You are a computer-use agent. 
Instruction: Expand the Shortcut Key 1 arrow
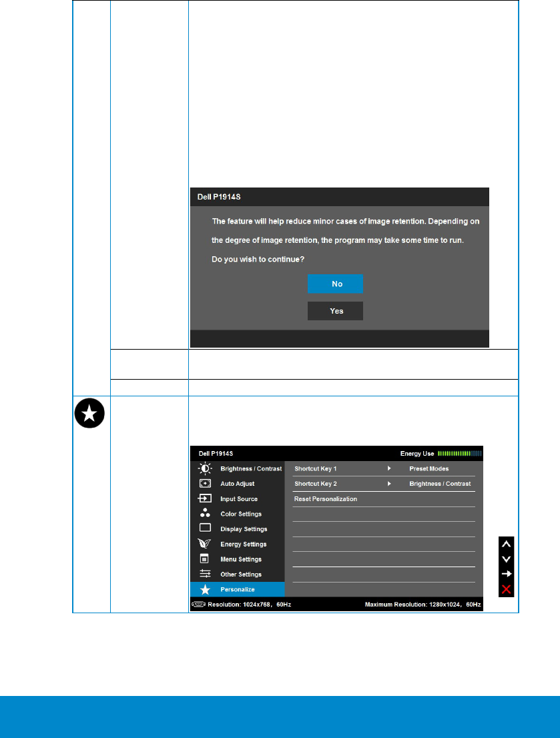tap(389, 469)
